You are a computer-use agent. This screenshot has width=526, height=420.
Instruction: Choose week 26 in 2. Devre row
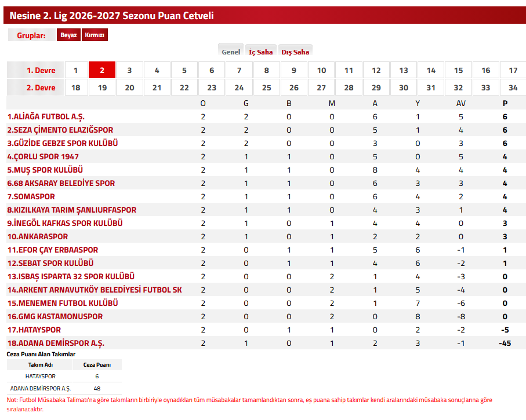coord(294,87)
